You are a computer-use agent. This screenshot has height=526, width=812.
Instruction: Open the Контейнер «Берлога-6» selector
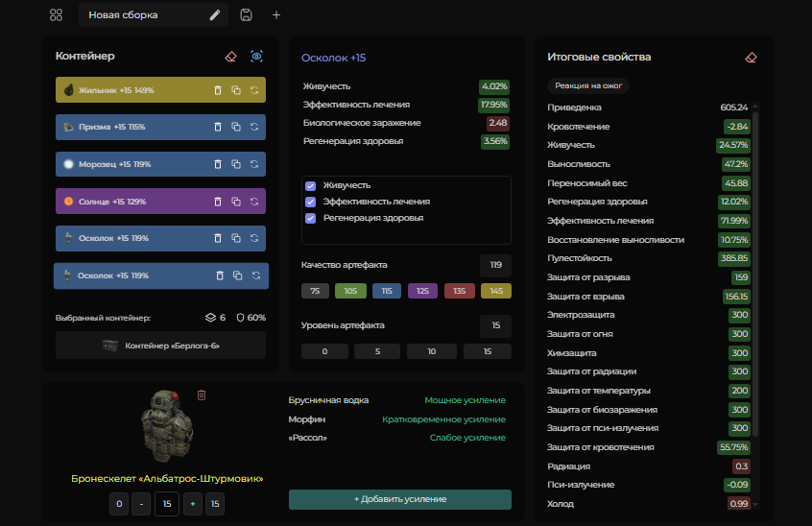(x=160, y=346)
